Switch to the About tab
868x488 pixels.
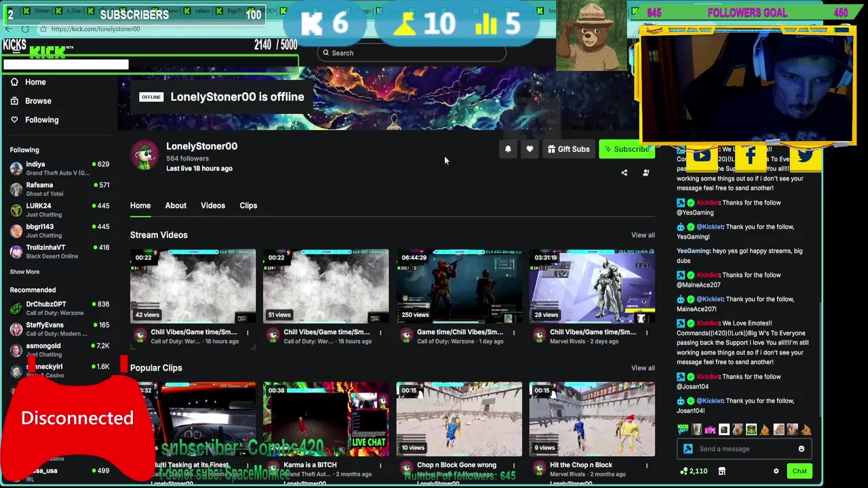click(x=176, y=205)
